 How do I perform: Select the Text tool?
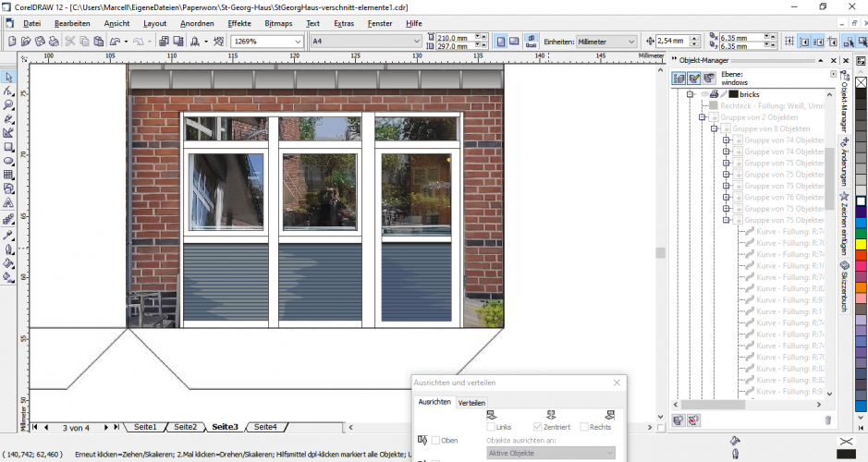click(x=8, y=203)
